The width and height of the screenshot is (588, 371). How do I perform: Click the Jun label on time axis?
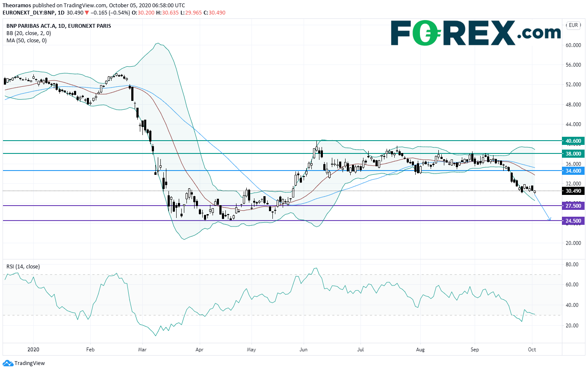[303, 349]
